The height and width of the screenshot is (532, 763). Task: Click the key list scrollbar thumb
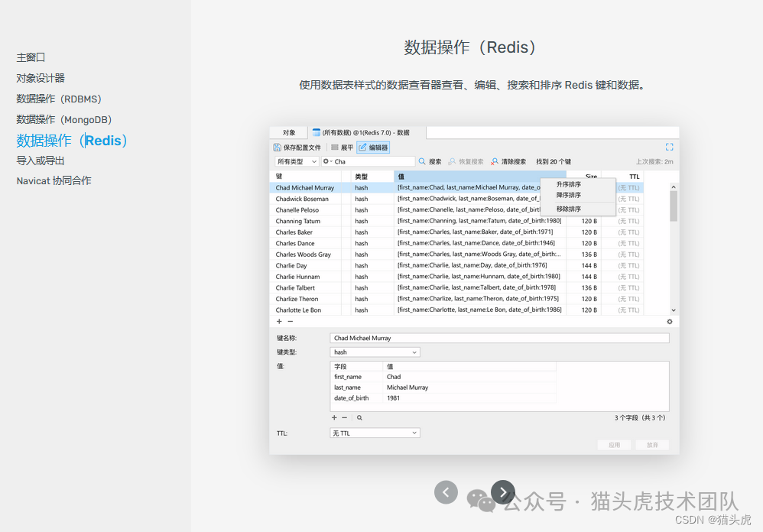674,206
